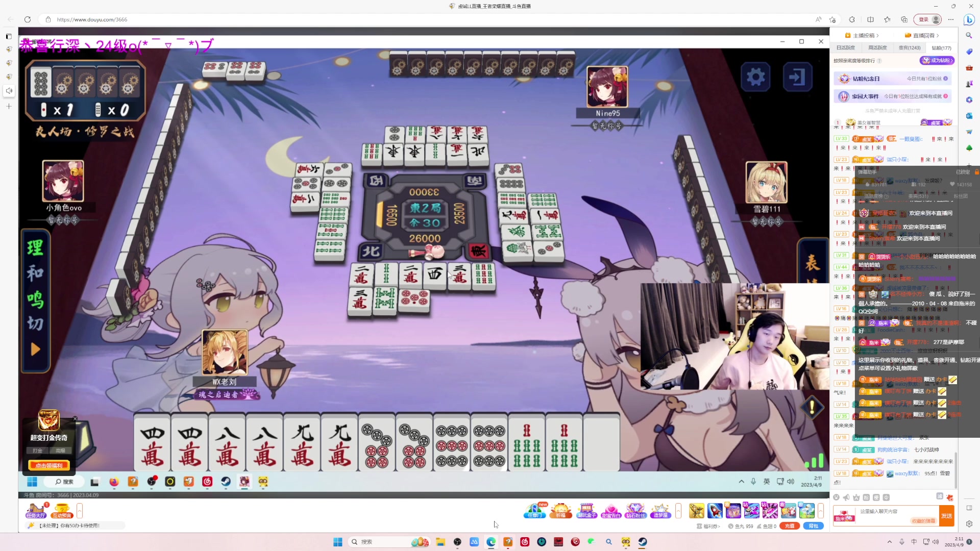Screen dimensions: 980x551
Task: Click the 已锁定 danmaku lock icon
Action: tap(976, 172)
